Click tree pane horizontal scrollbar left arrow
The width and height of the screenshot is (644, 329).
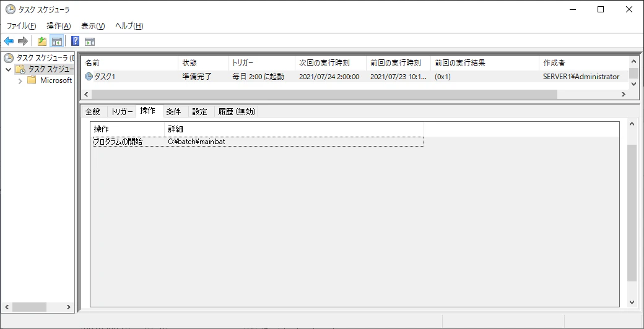click(7, 307)
